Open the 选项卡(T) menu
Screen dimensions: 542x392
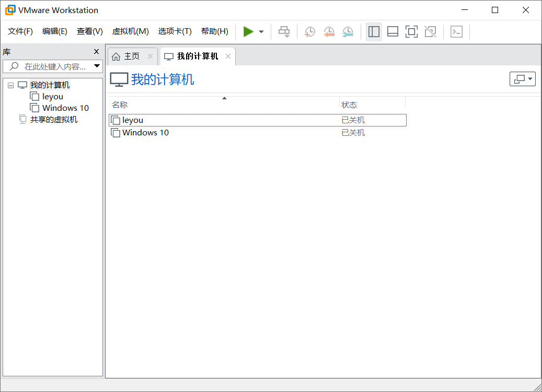tap(175, 31)
